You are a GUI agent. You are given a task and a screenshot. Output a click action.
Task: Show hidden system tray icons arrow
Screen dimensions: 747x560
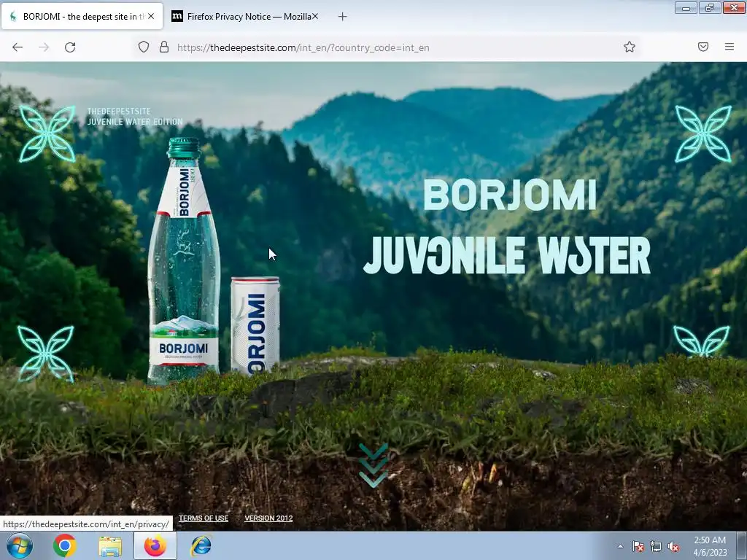pos(620,546)
